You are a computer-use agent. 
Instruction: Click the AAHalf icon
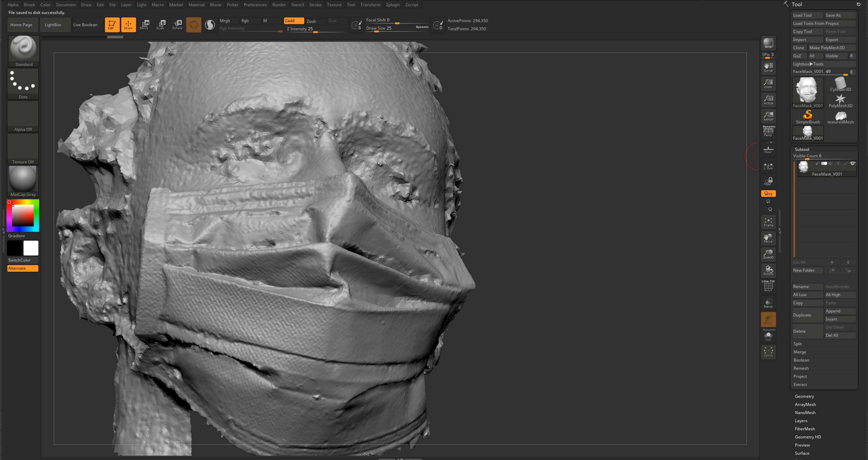[x=768, y=116]
